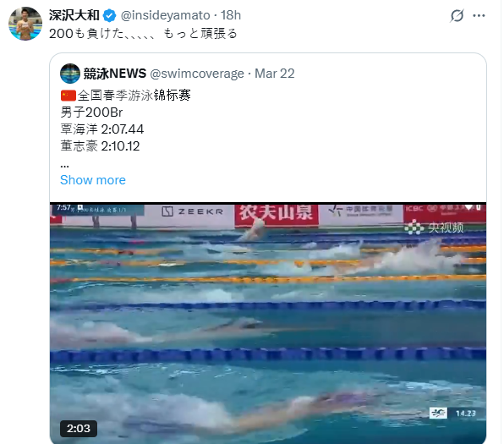
Task: Open the three-dot more options menu
Action: 479,15
